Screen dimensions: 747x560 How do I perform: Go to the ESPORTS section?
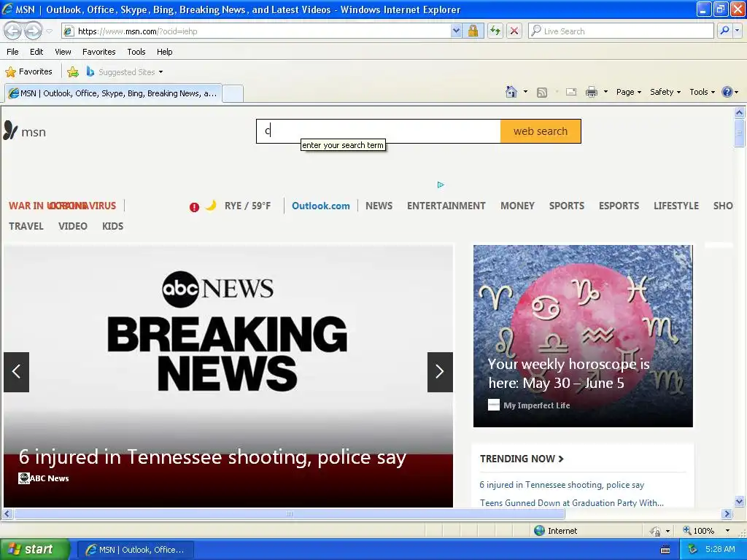pos(619,206)
